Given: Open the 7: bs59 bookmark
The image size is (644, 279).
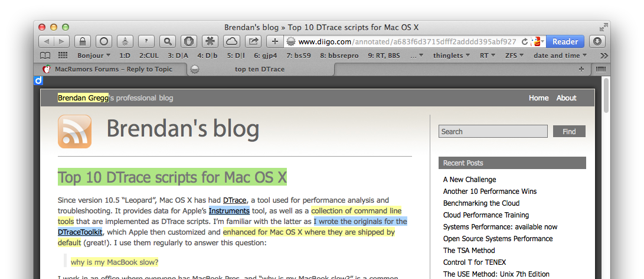Looking at the screenshot, I should point(299,56).
